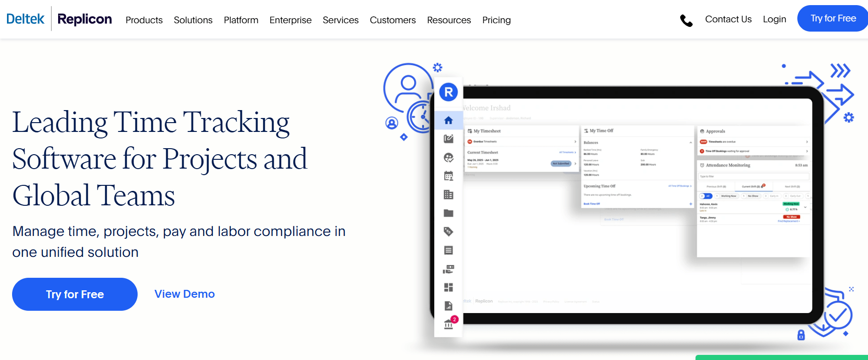868x360 pixels.
Task: Expand Kevin Halvoren's attendance row chevron
Action: pyautogui.click(x=805, y=207)
